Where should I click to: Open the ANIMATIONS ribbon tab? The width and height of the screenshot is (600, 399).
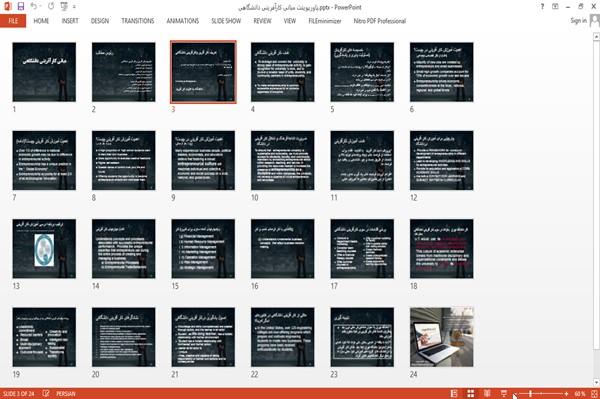click(x=183, y=21)
